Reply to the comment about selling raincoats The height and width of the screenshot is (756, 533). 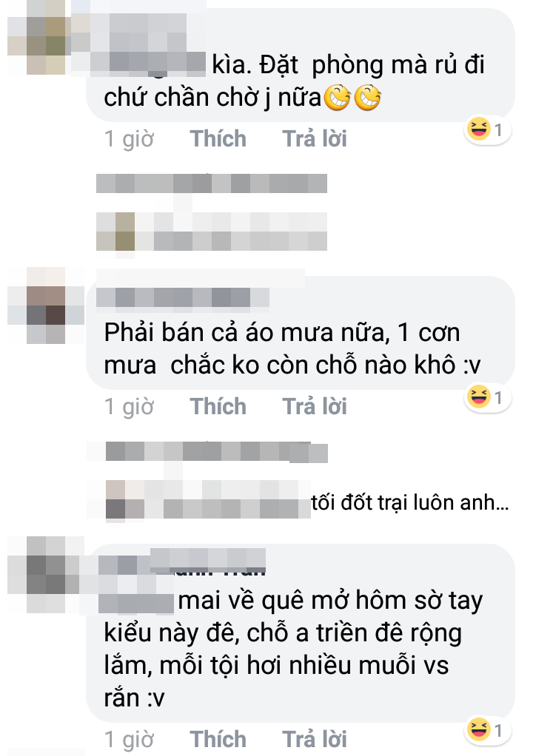tap(315, 406)
